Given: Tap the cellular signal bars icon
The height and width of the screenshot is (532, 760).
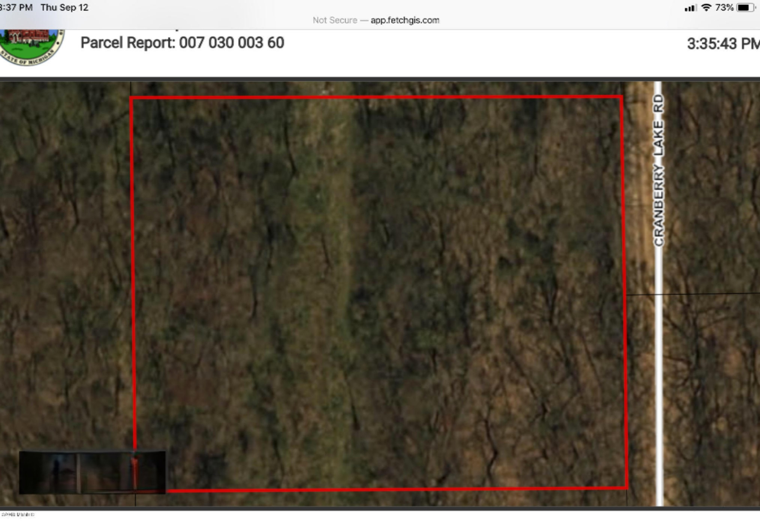Looking at the screenshot, I should click(x=690, y=8).
